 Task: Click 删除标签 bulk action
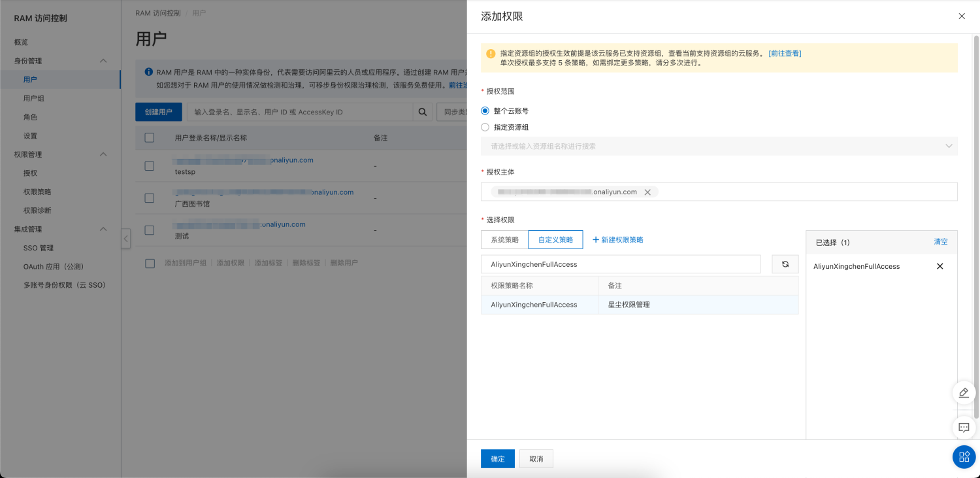[306, 263]
